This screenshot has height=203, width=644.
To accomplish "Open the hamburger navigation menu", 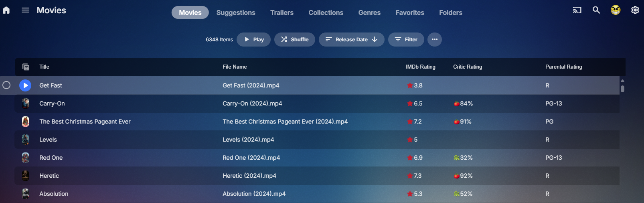I will click(25, 10).
